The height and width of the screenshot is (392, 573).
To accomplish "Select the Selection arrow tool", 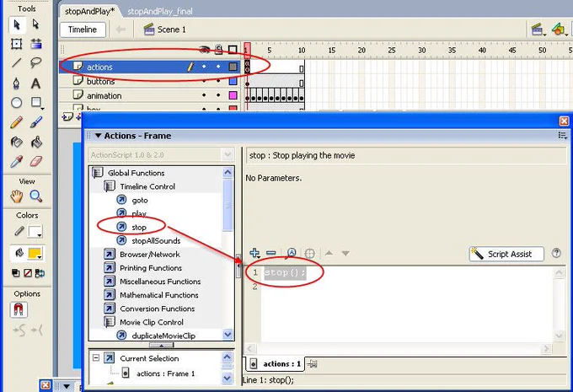I will 17,24.
